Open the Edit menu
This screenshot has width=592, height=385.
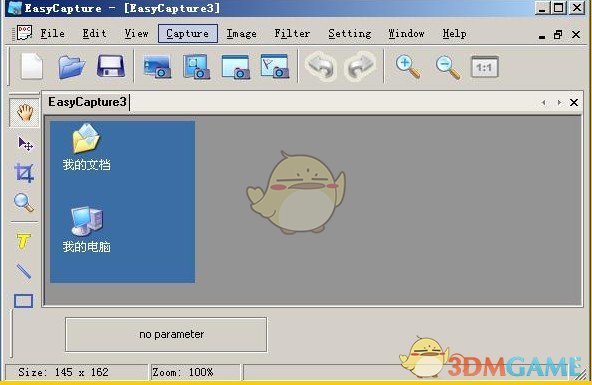point(94,34)
